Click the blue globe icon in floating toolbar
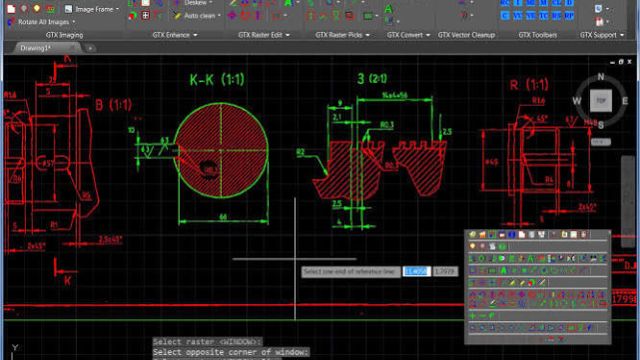 coord(511,235)
